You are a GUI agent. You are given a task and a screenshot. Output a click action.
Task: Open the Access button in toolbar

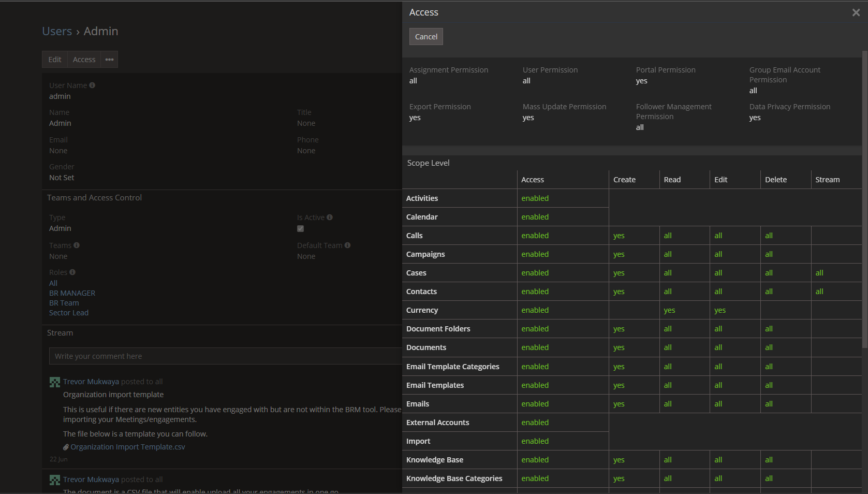pyautogui.click(x=84, y=60)
